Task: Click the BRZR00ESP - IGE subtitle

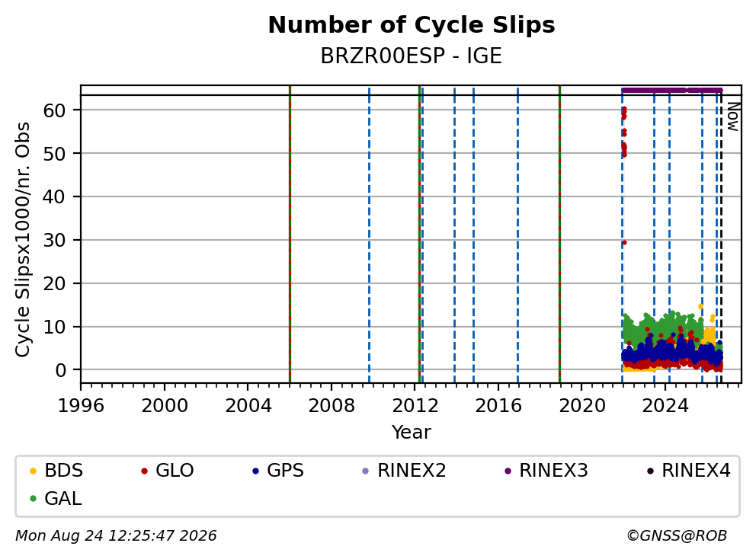Action: [412, 56]
